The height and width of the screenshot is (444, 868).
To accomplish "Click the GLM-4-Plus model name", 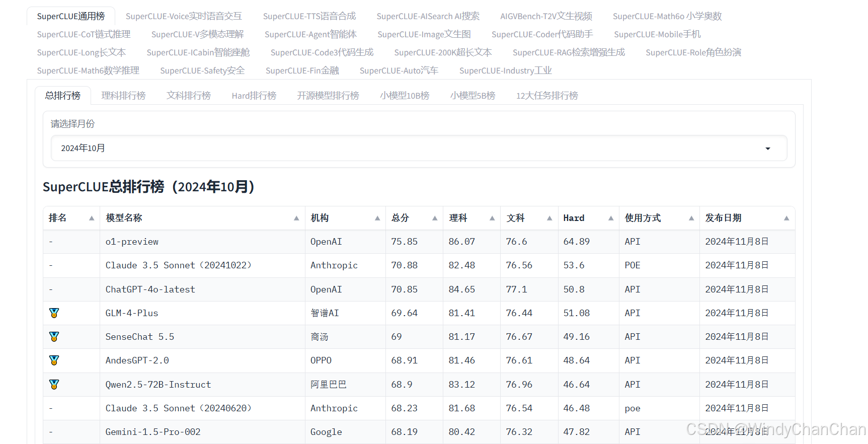I will 132,313.
